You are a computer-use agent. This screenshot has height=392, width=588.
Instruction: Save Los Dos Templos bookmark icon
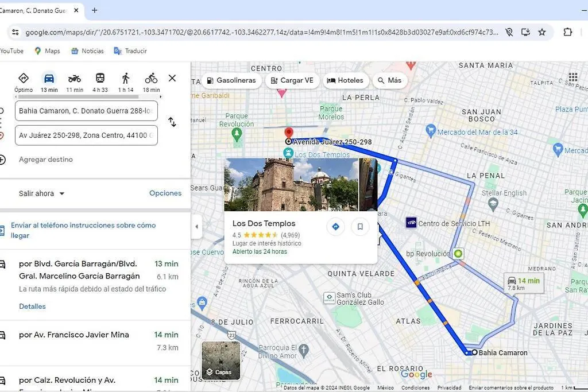360,227
